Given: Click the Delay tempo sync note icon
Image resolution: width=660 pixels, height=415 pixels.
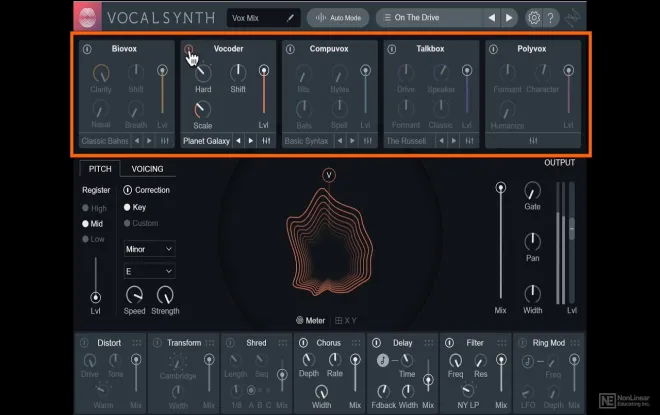Looking at the screenshot, I should [x=383, y=360].
